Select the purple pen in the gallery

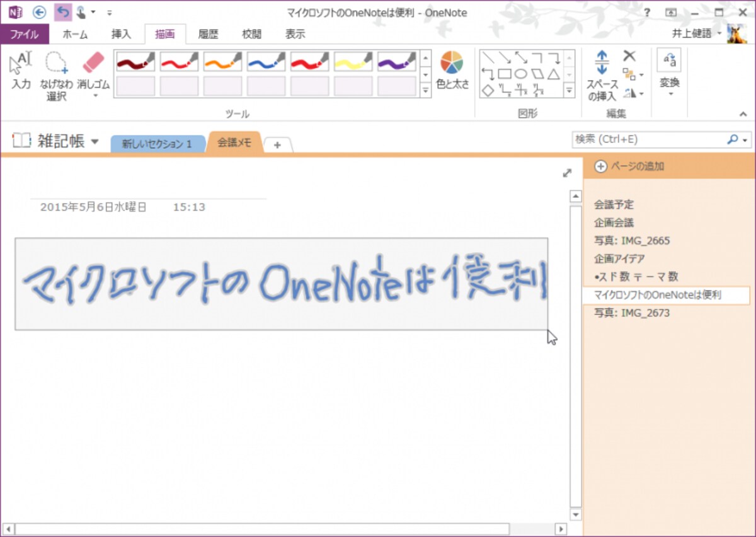pos(396,62)
